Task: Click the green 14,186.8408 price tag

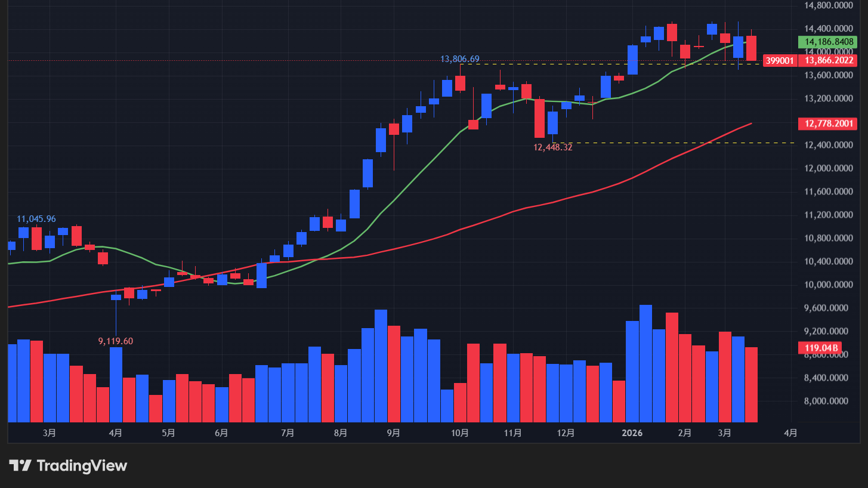Action: pos(827,42)
